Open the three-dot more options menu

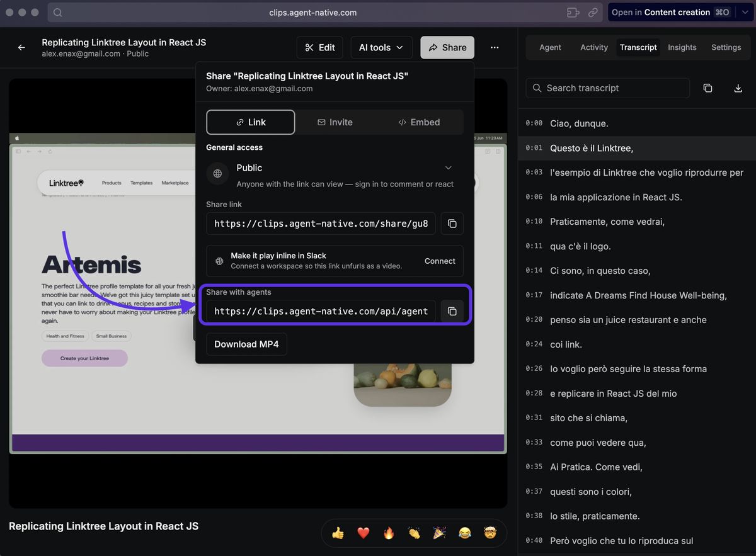495,48
